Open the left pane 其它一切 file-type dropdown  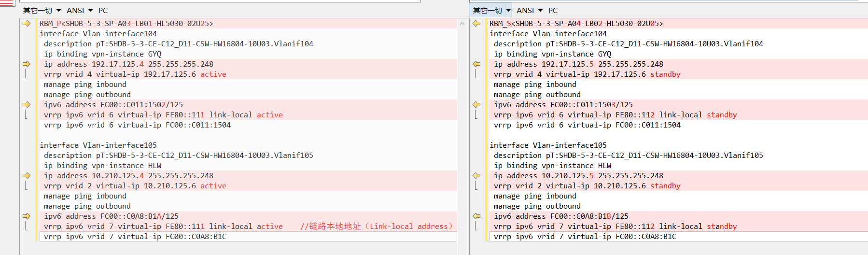pos(42,10)
